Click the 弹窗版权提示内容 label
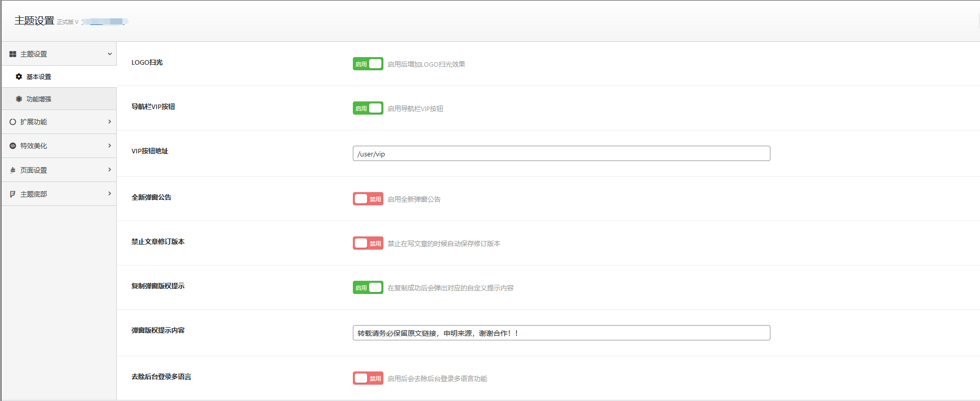This screenshot has width=980, height=401. click(x=158, y=330)
